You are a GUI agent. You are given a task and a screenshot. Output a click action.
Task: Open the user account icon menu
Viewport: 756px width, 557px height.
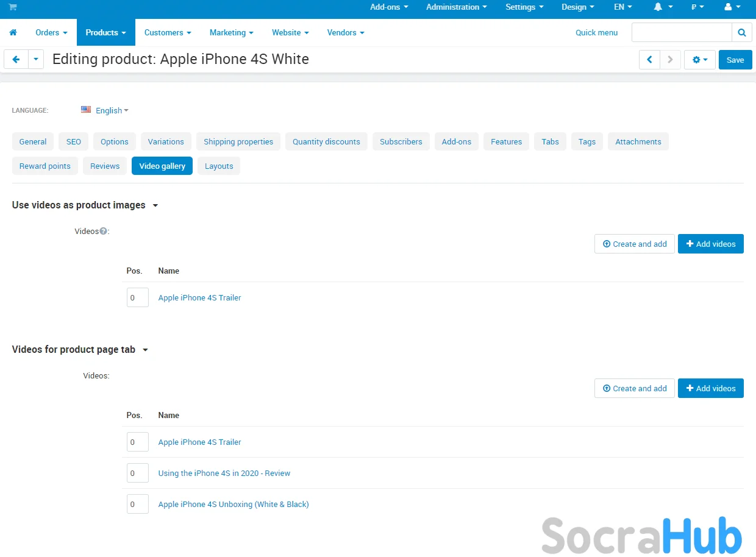pos(732,7)
